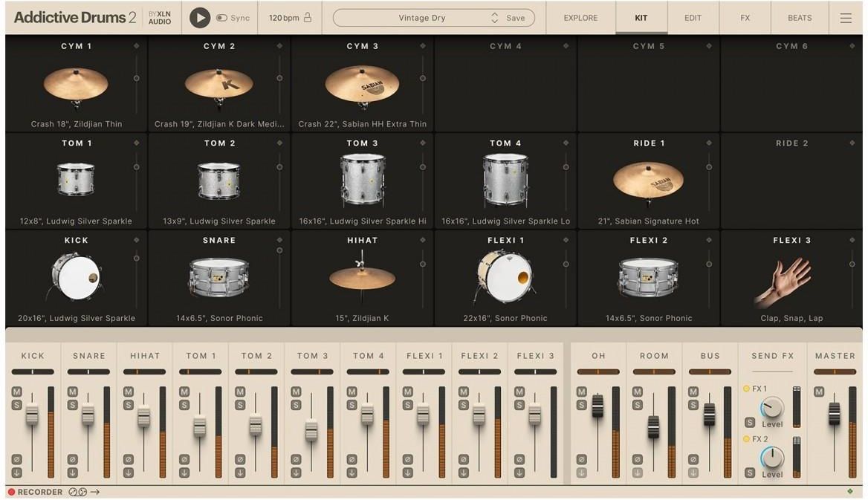Click the green status indicator at bottom right
868x500 pixels.
(849, 491)
